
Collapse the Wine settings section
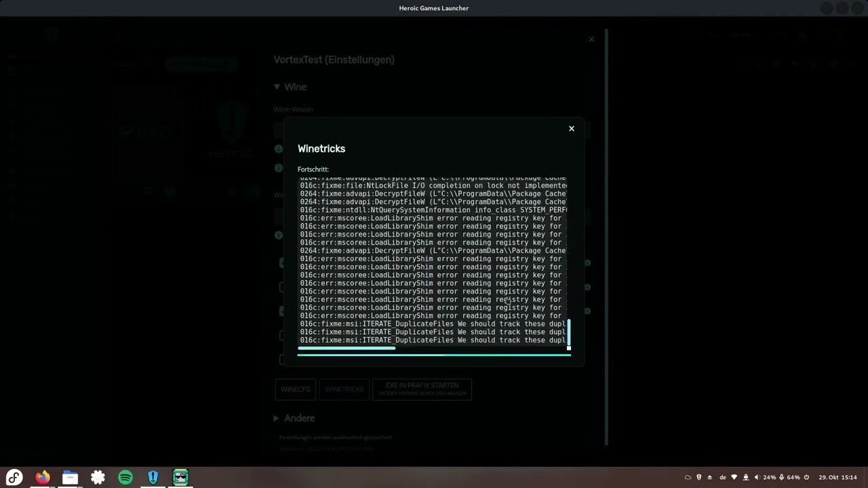pos(277,87)
